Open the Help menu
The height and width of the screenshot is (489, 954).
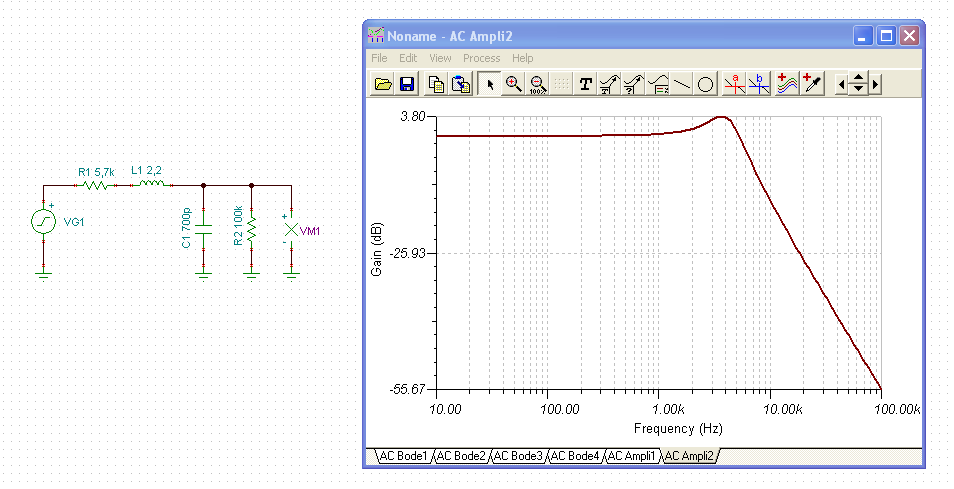pos(522,58)
